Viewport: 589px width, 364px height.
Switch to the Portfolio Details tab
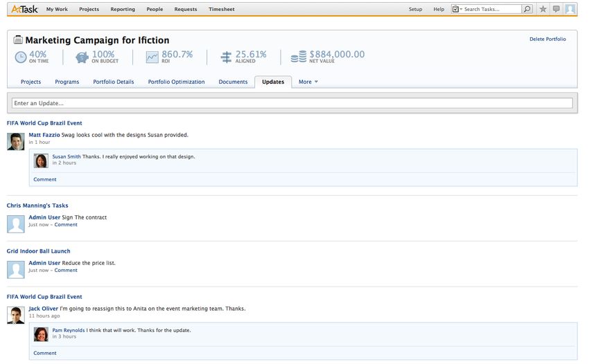[x=114, y=82]
